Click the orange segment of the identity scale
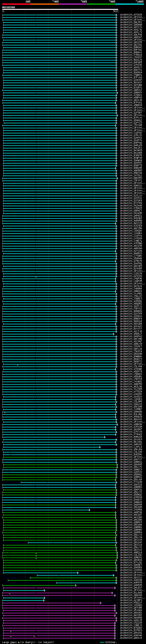This screenshot has height=644, width=146. (x=45, y=4)
